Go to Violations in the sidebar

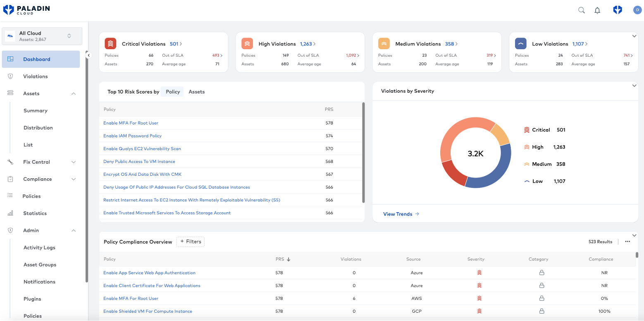pos(36,76)
